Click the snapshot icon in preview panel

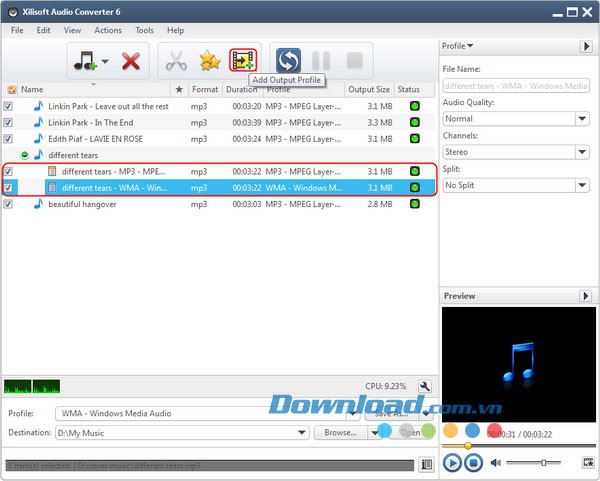[589, 462]
